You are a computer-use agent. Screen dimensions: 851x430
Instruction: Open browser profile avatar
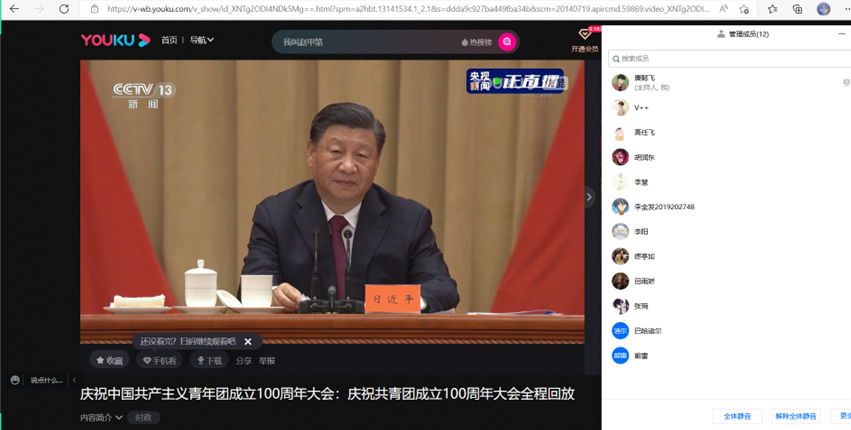click(x=823, y=9)
